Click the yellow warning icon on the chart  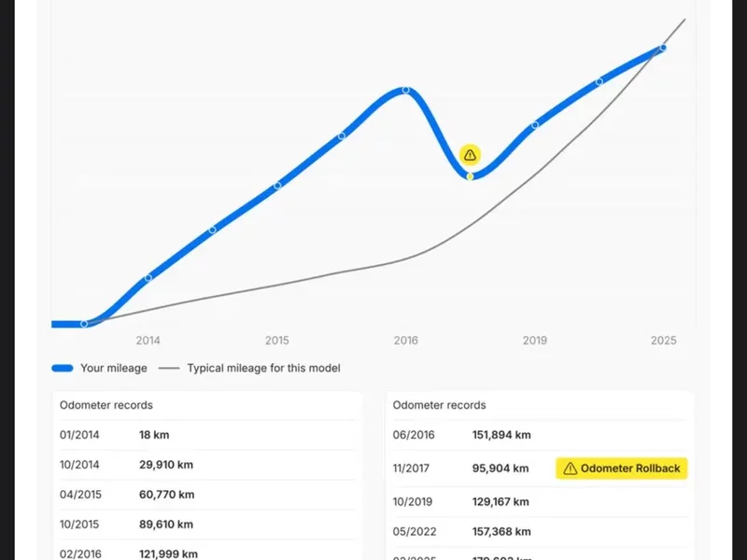point(470,155)
